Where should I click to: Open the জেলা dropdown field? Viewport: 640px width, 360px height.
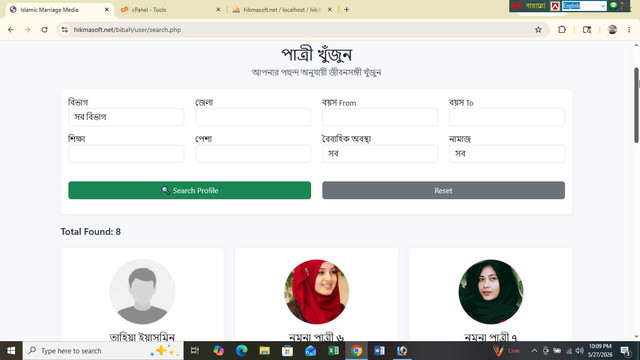coord(253,117)
